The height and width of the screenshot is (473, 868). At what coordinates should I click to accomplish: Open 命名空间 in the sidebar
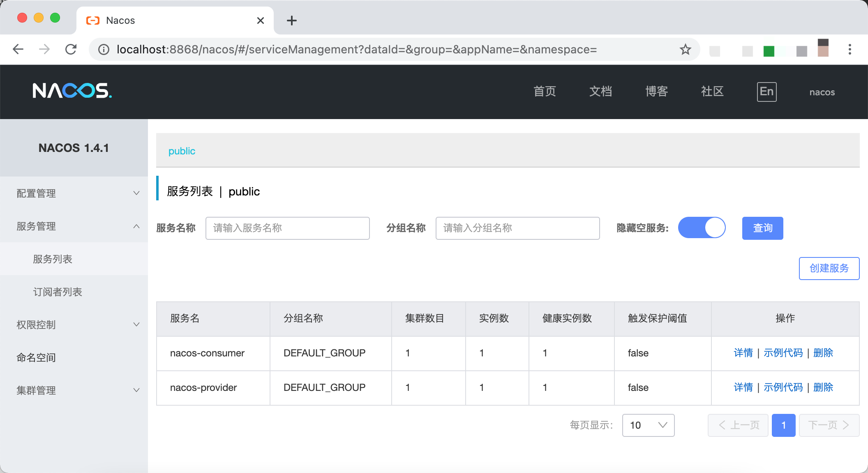74,357
